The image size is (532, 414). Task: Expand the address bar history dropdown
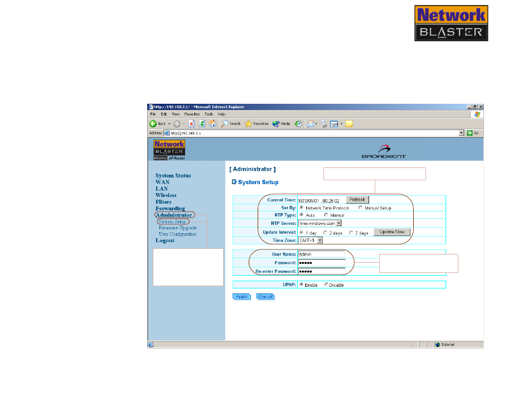(461, 133)
